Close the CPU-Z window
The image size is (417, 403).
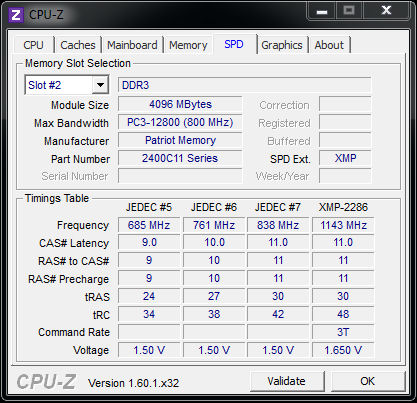pyautogui.click(x=386, y=10)
